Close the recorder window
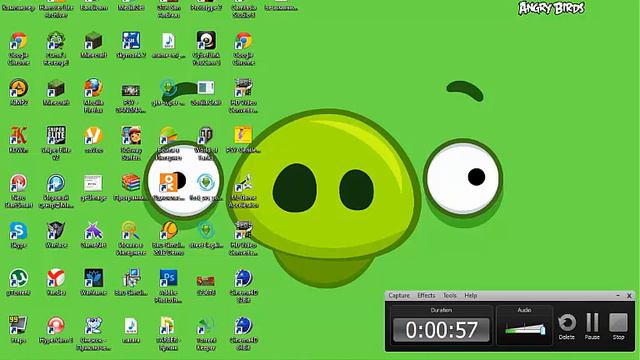 tap(629, 296)
